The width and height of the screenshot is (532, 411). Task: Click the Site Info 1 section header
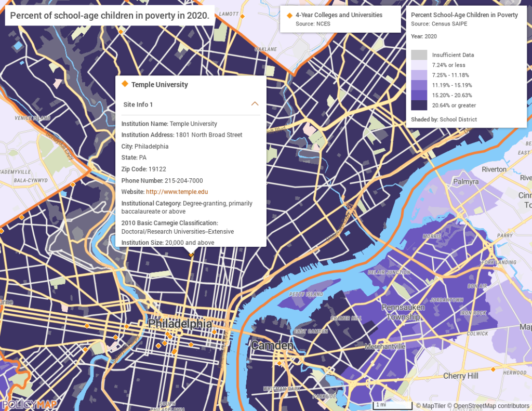191,104
